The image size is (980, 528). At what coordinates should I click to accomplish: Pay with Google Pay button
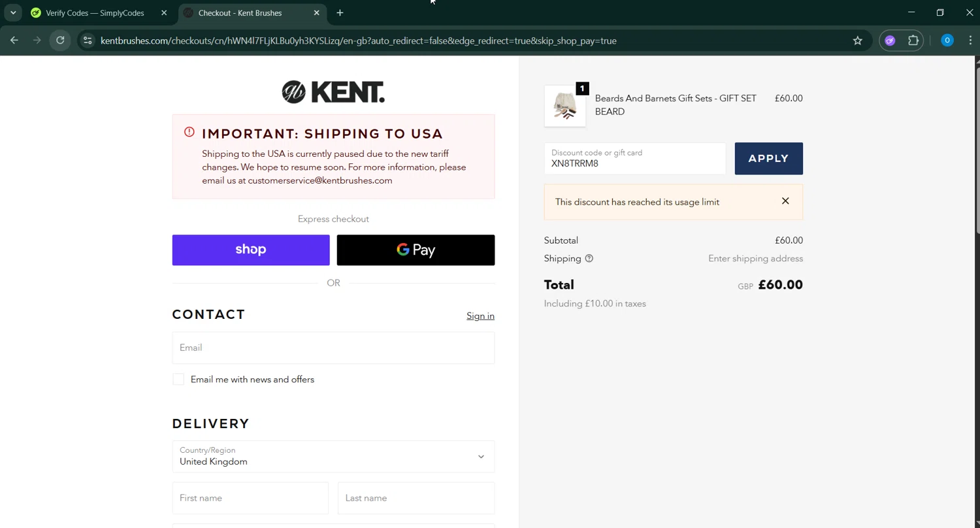pyautogui.click(x=416, y=250)
